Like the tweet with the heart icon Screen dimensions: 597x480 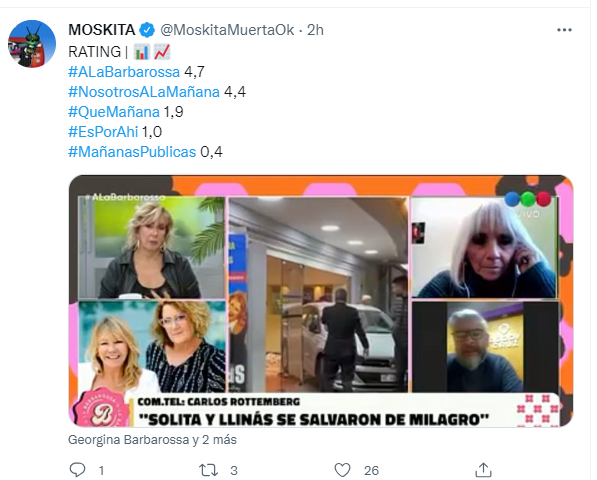pos(342,470)
